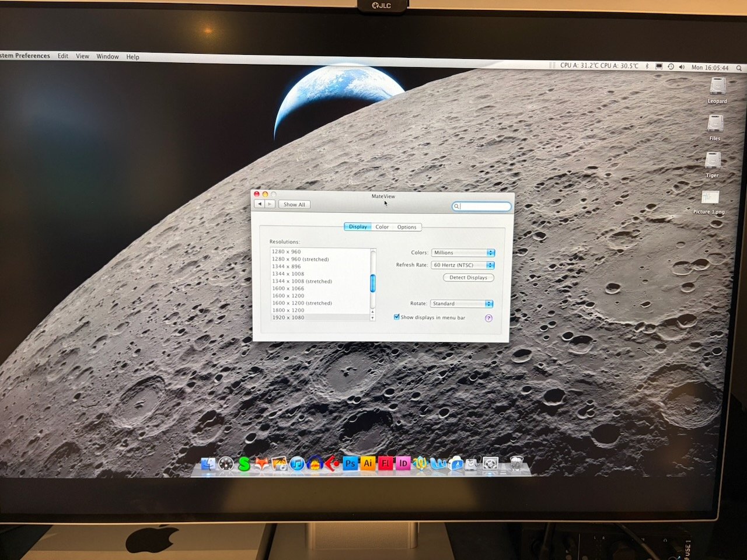The image size is (747, 560).
Task: Open the Edit menu
Action: 63,56
